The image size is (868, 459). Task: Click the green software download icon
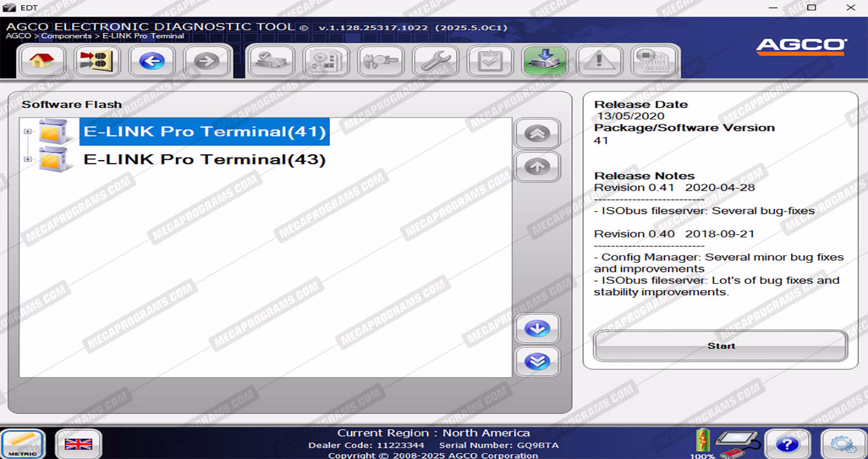pos(545,62)
